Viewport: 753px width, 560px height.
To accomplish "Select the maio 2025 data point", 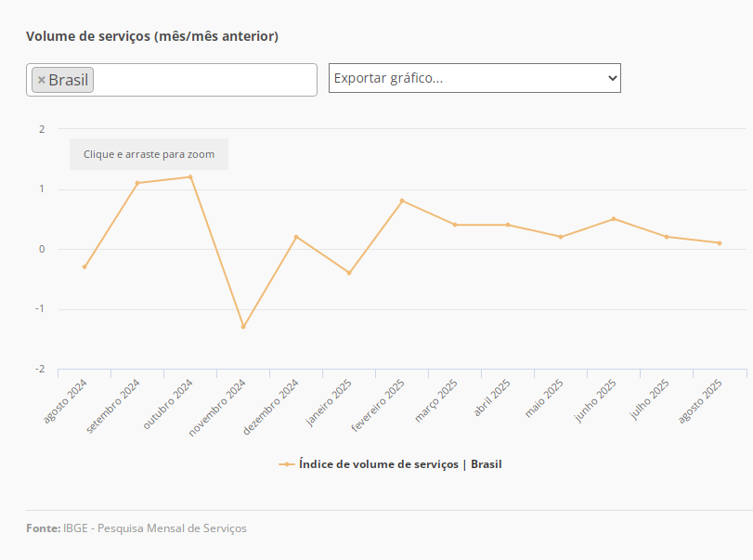I will click(561, 237).
